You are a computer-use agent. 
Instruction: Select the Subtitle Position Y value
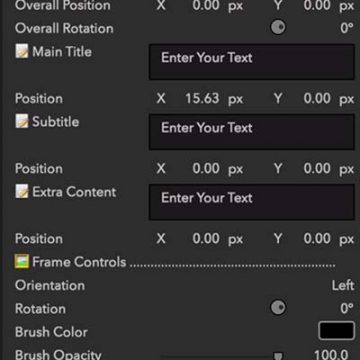click(x=317, y=169)
